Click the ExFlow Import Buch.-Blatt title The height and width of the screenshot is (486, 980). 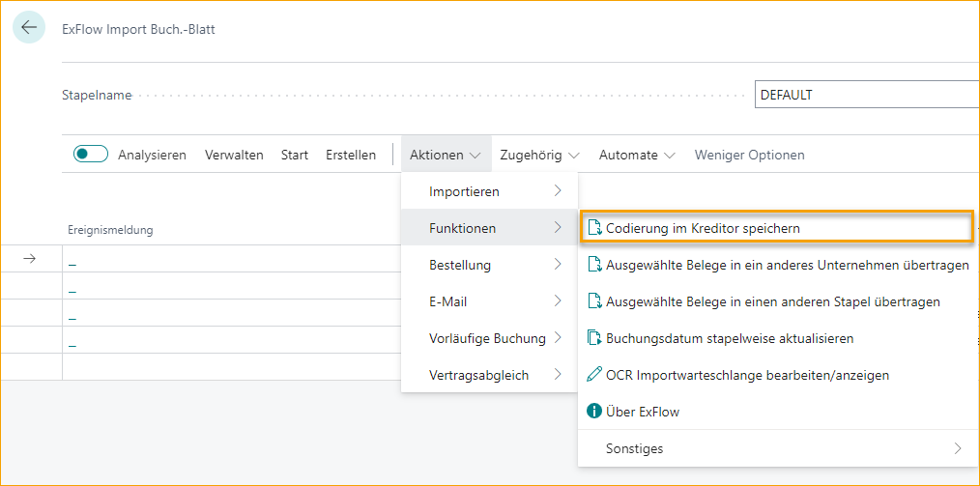click(x=139, y=29)
